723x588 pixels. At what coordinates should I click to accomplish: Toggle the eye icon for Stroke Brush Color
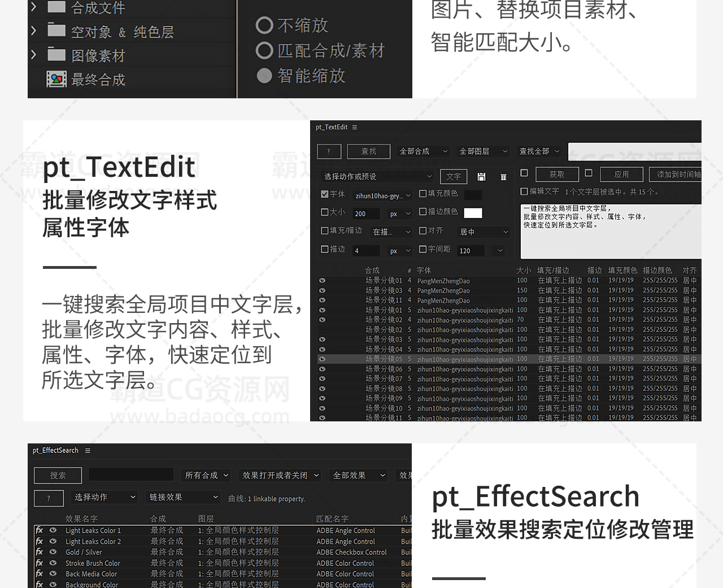coord(53,563)
